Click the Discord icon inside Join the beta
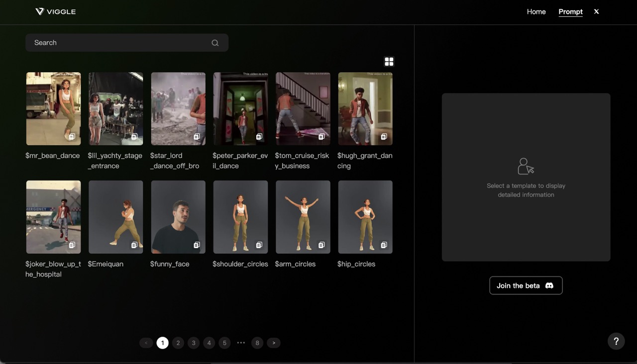 point(549,285)
